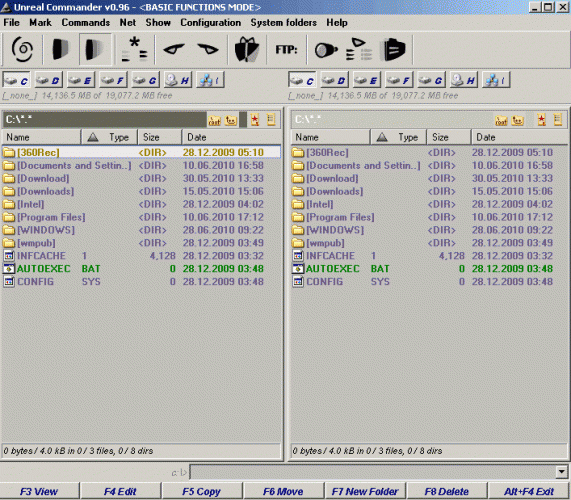Screen dimensions: 571x500
Task: Select CONFIG SYS file in right panel
Action: [429, 282]
